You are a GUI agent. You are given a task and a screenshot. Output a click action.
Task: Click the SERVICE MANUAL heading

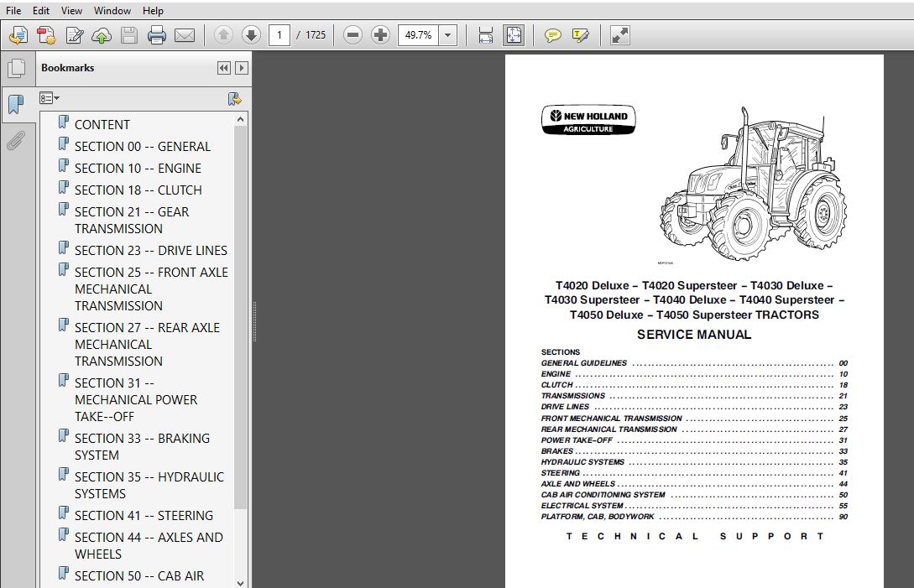click(693, 335)
